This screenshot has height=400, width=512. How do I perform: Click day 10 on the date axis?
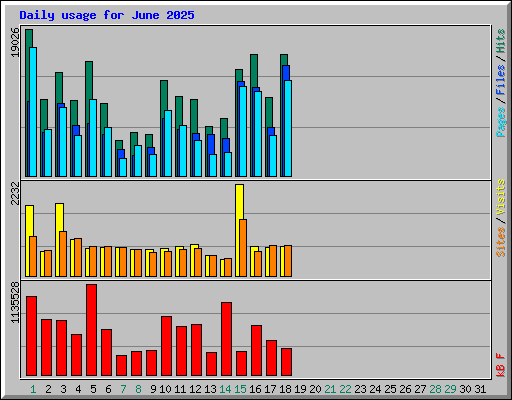point(165,389)
